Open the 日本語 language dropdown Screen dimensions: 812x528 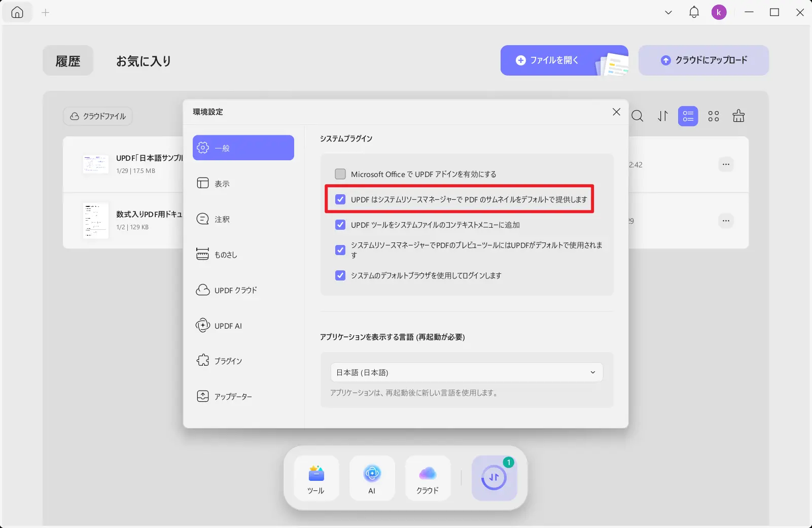pyautogui.click(x=467, y=372)
